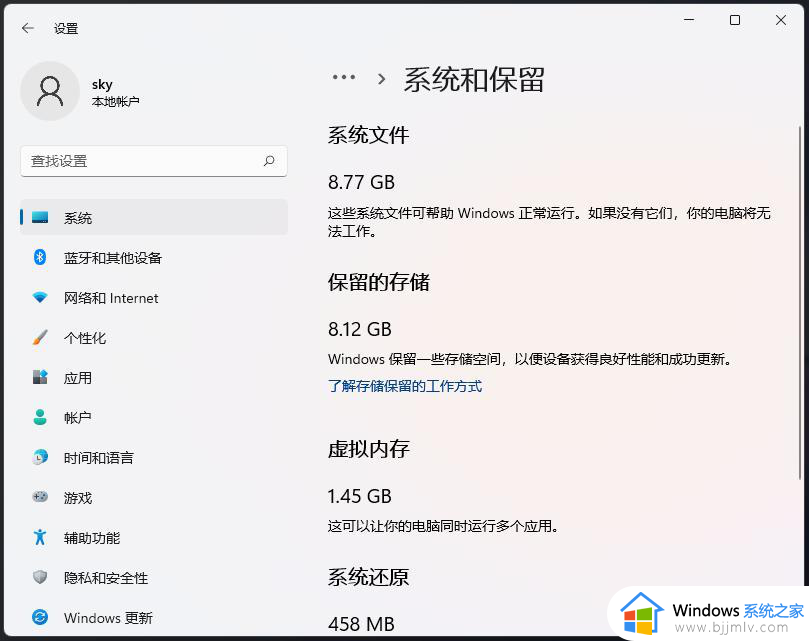Click the search magnifier icon
809x641 pixels.
click(269, 161)
